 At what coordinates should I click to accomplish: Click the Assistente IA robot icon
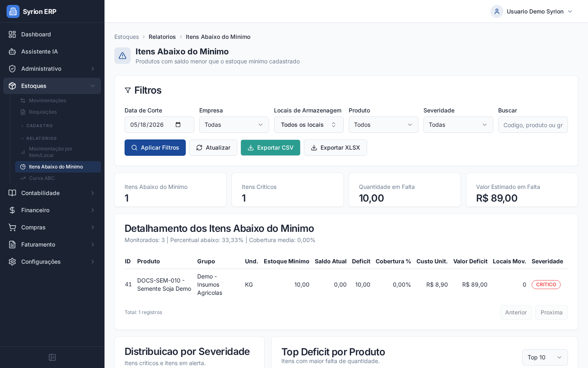coord(12,52)
